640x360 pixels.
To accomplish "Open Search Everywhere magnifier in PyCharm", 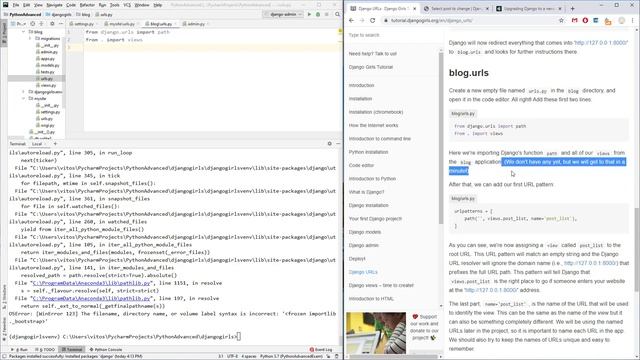I will tap(338, 14).
